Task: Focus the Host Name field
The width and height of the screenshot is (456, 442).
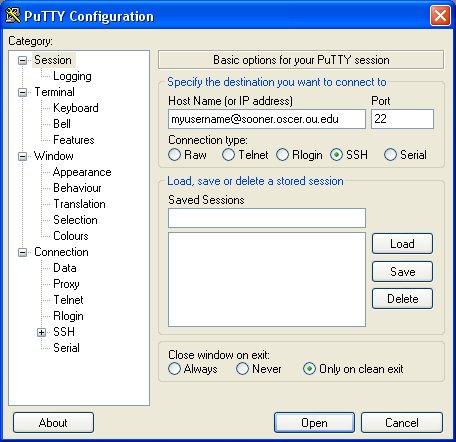Action: (267, 119)
